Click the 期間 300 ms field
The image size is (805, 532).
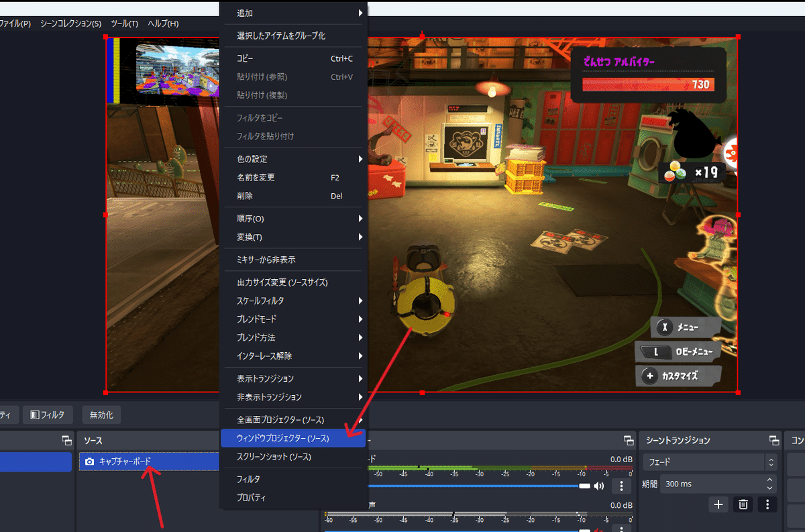click(718, 484)
